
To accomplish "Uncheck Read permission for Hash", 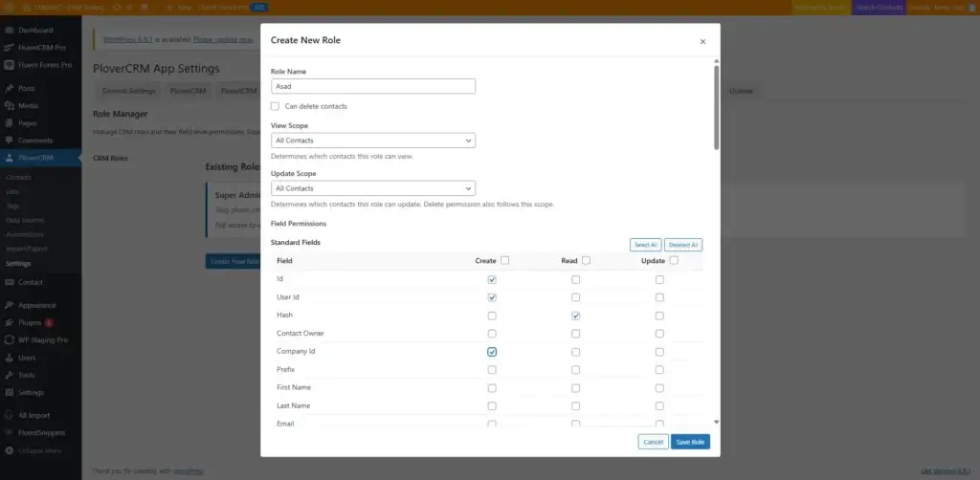I will point(575,316).
